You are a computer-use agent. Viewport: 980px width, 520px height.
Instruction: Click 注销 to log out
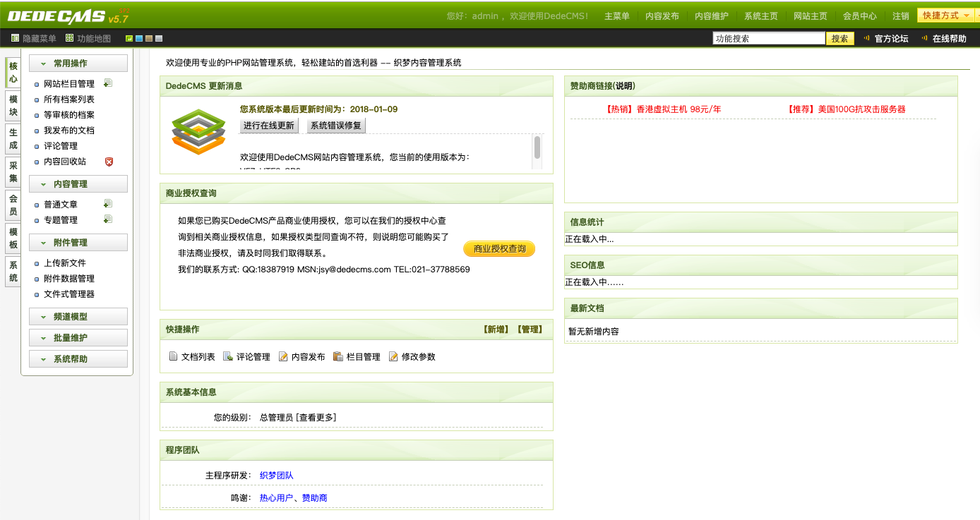[901, 16]
